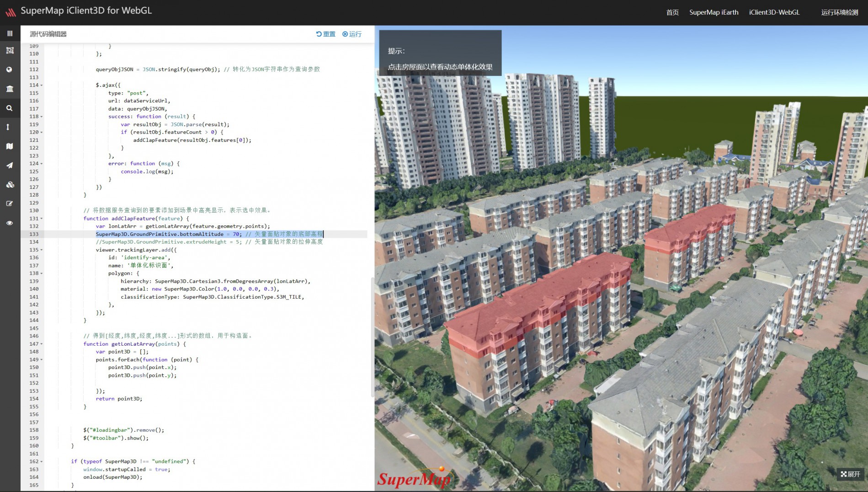Click url: dataServiceUrl line
This screenshot has height=492, width=868.
point(139,101)
